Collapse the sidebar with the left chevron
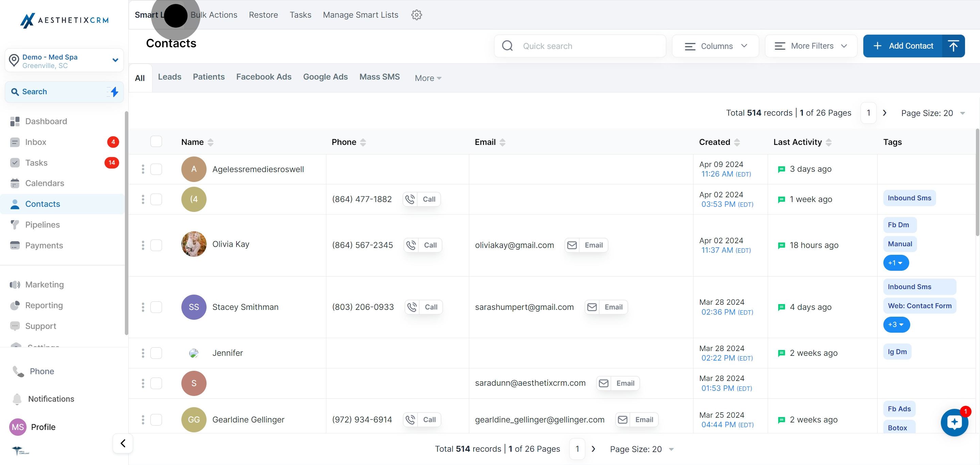Viewport: 980px width, 465px height. click(x=123, y=443)
